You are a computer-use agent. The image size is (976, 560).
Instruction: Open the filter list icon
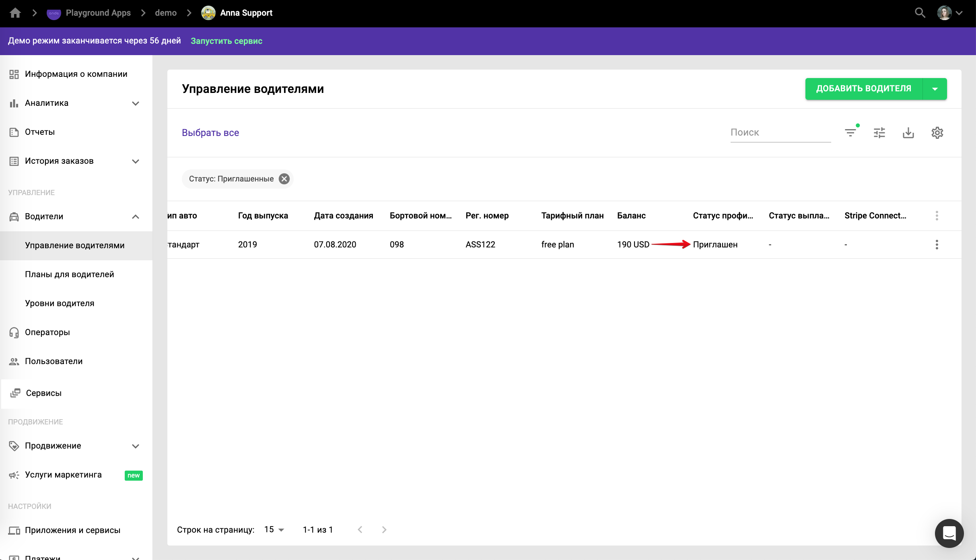tap(850, 132)
